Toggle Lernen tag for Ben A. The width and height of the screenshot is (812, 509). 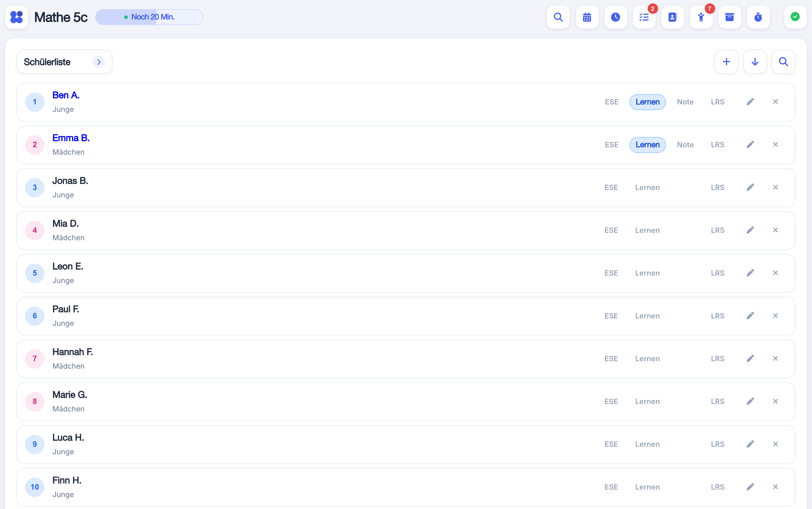tap(647, 102)
